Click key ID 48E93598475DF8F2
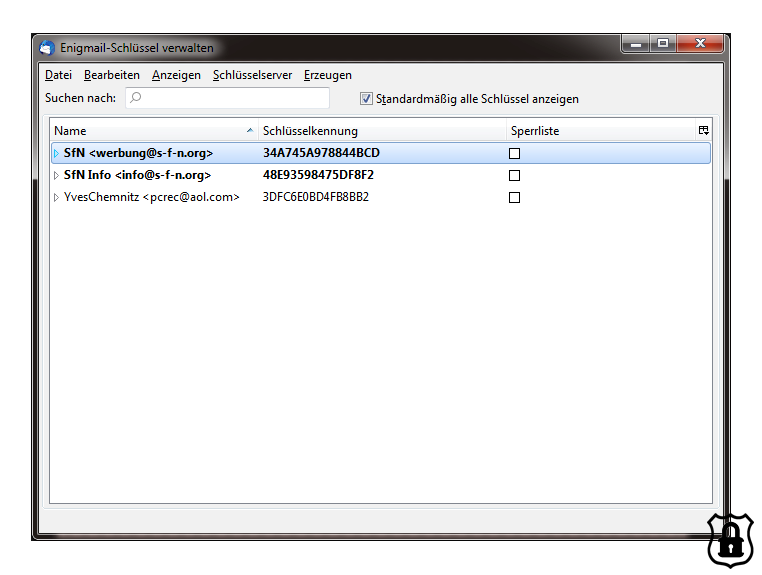This screenshot has width=762, height=575. tap(318, 175)
